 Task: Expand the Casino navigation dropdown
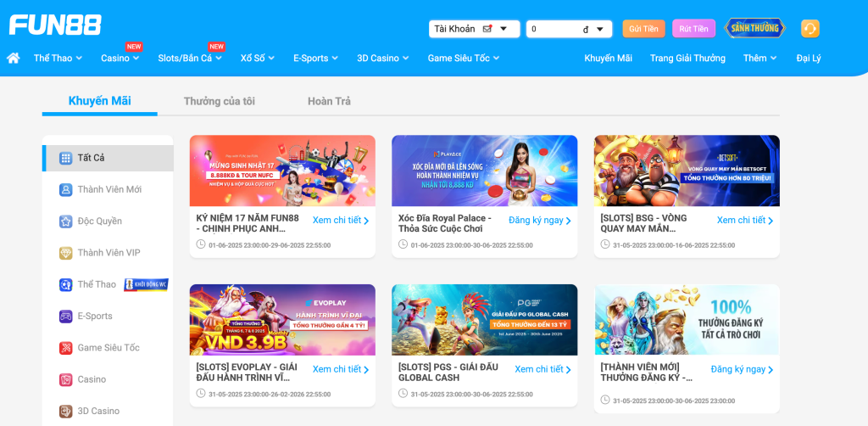(120, 58)
